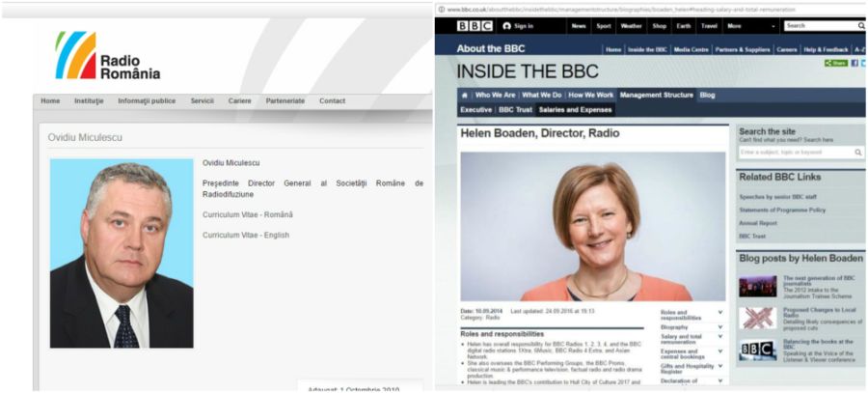
Task: Expand the Declaration section chevron
Action: (x=720, y=380)
